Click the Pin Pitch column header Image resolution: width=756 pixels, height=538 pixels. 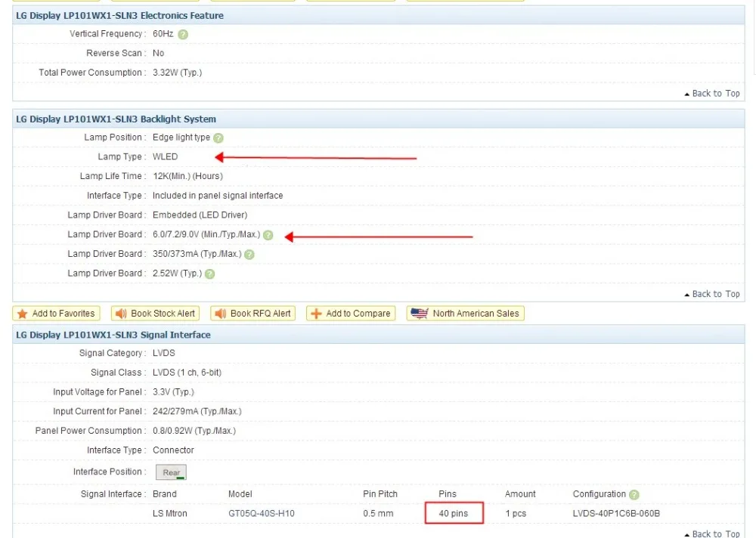[380, 494]
